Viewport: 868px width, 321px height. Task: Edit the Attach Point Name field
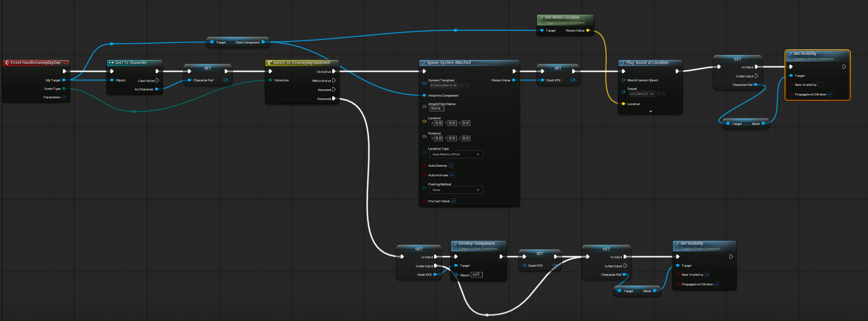[x=436, y=109]
